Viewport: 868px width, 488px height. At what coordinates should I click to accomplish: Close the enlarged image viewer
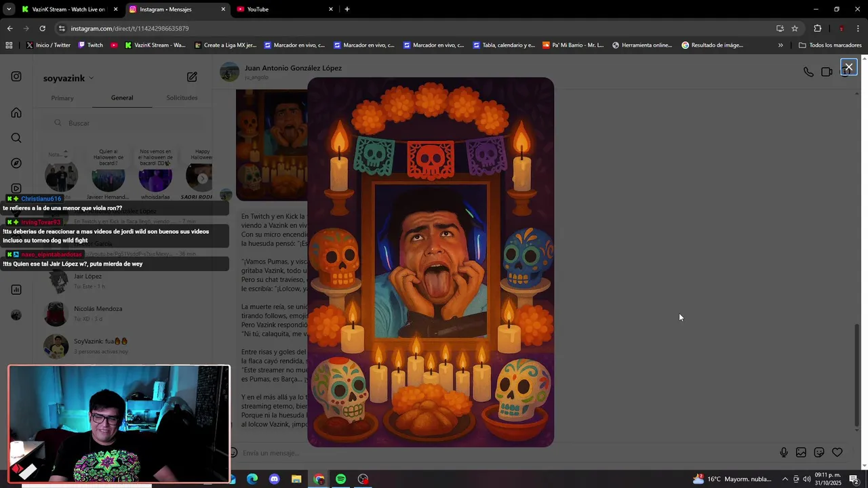click(x=848, y=67)
